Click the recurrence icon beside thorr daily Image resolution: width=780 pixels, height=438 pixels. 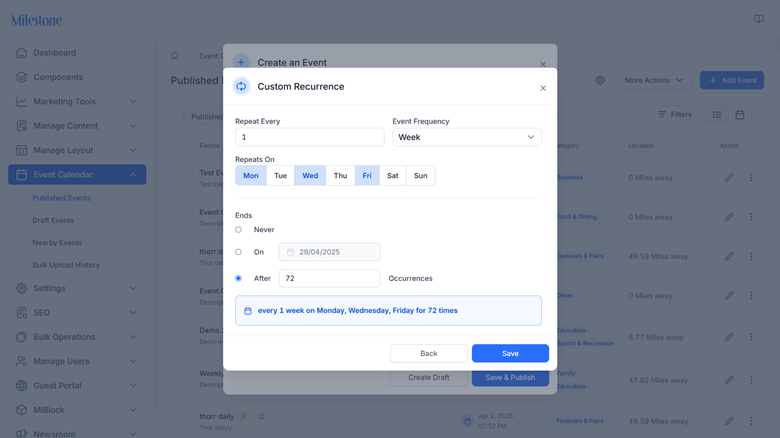pos(261,416)
